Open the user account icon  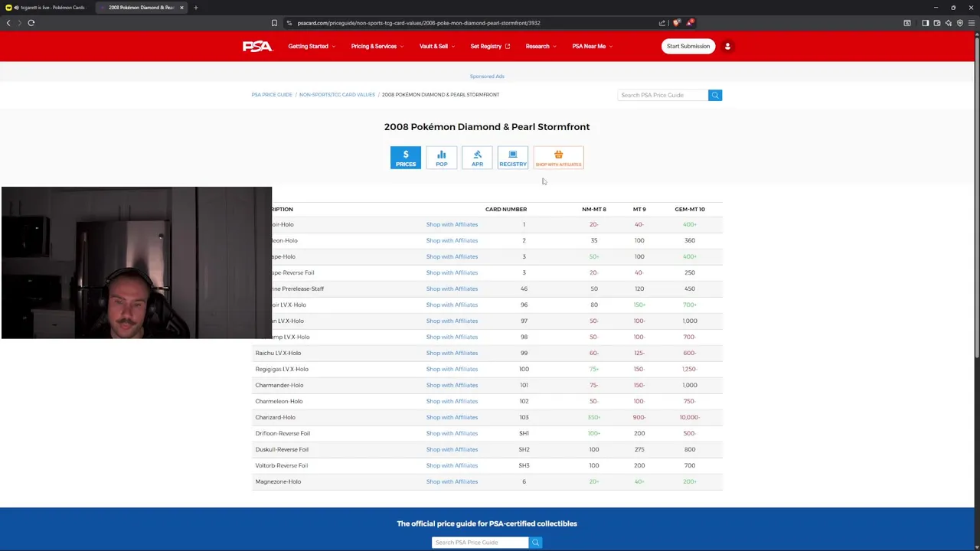[727, 46]
